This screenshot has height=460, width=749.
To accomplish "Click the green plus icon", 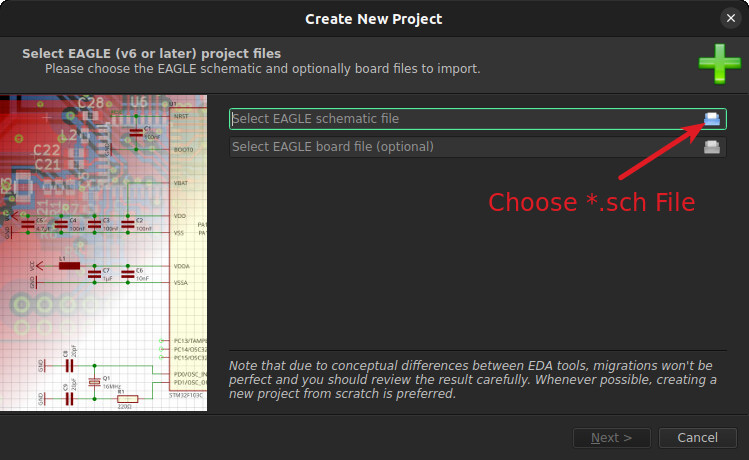I will click(719, 64).
